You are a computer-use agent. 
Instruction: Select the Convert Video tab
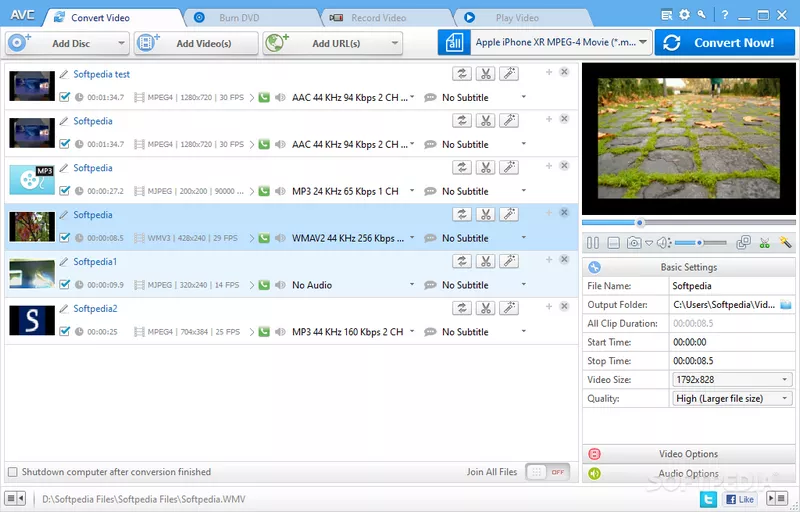click(113, 18)
